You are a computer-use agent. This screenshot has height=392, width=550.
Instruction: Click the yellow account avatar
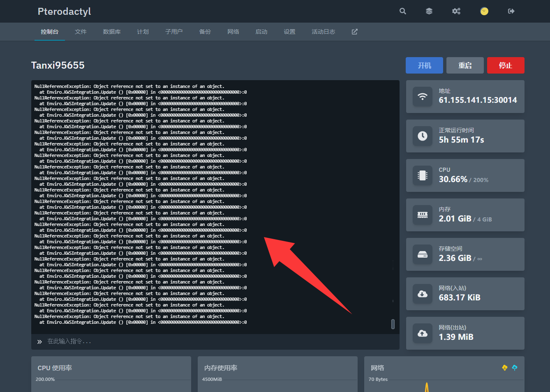(x=484, y=11)
